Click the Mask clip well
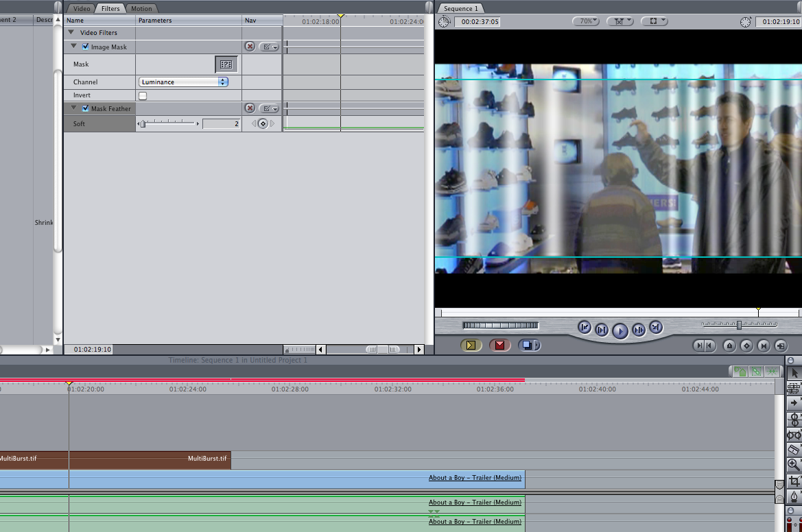Screen dimensions: 802x532 (226, 64)
